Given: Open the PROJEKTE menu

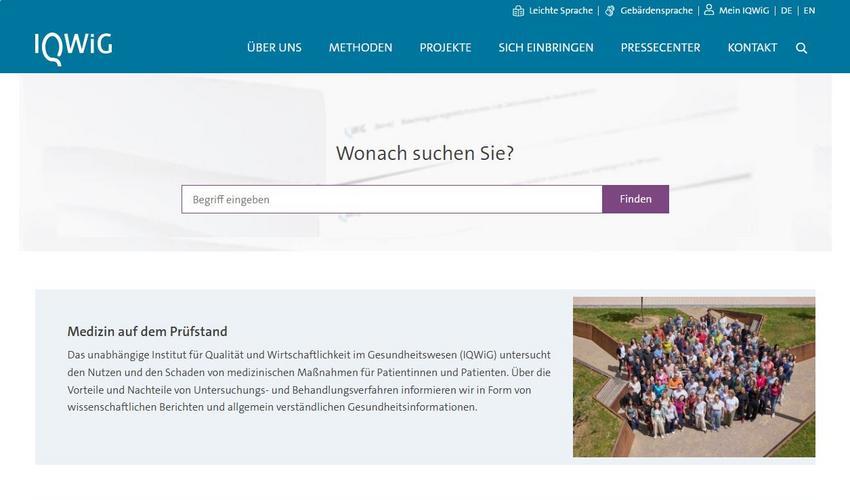Looking at the screenshot, I should [446, 48].
